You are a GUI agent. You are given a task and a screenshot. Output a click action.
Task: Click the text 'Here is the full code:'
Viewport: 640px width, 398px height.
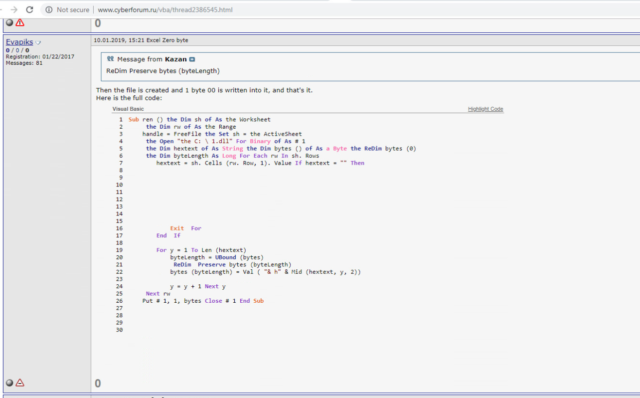click(x=129, y=98)
